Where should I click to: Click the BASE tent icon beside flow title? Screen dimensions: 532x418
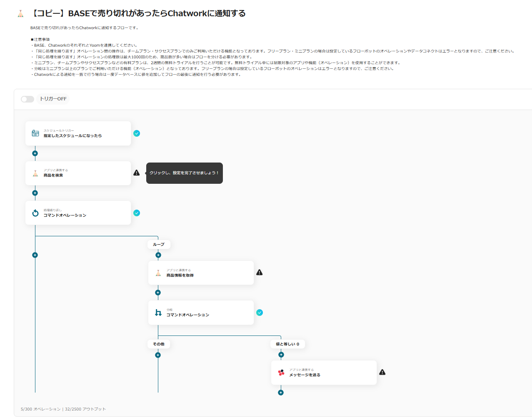point(20,14)
